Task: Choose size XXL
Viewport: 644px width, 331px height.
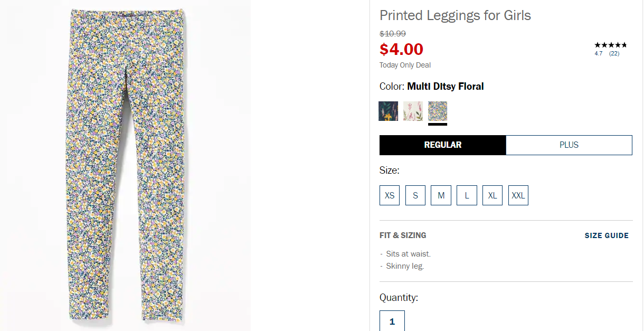Action: tap(518, 195)
